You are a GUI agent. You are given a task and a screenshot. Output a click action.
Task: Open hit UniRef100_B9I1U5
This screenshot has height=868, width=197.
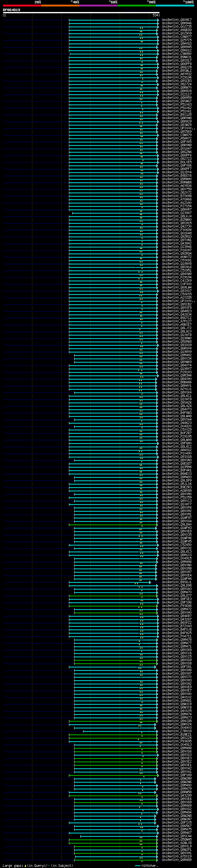pos(177,115)
